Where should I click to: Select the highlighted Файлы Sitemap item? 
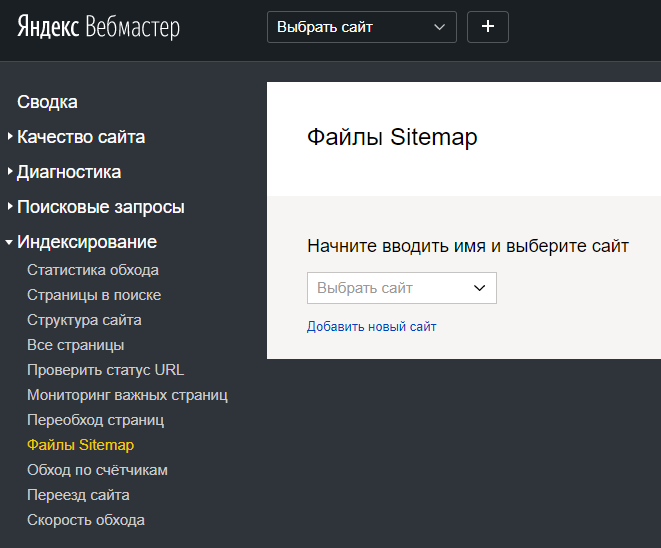tap(81, 445)
